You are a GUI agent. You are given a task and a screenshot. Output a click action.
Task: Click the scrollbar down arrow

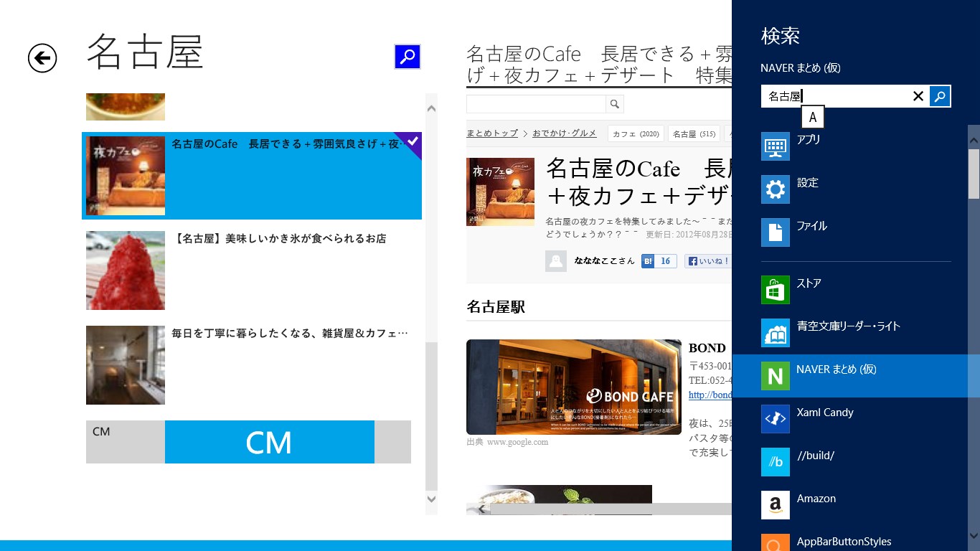(431, 499)
